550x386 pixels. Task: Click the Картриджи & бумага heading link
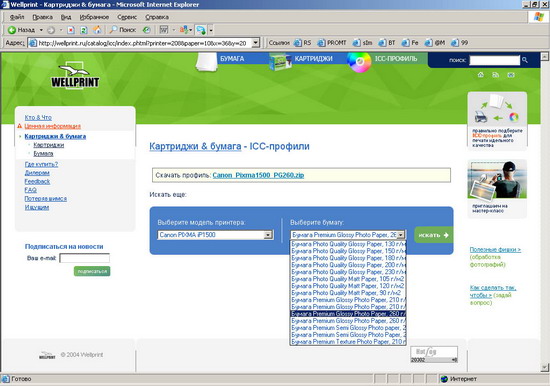click(195, 146)
